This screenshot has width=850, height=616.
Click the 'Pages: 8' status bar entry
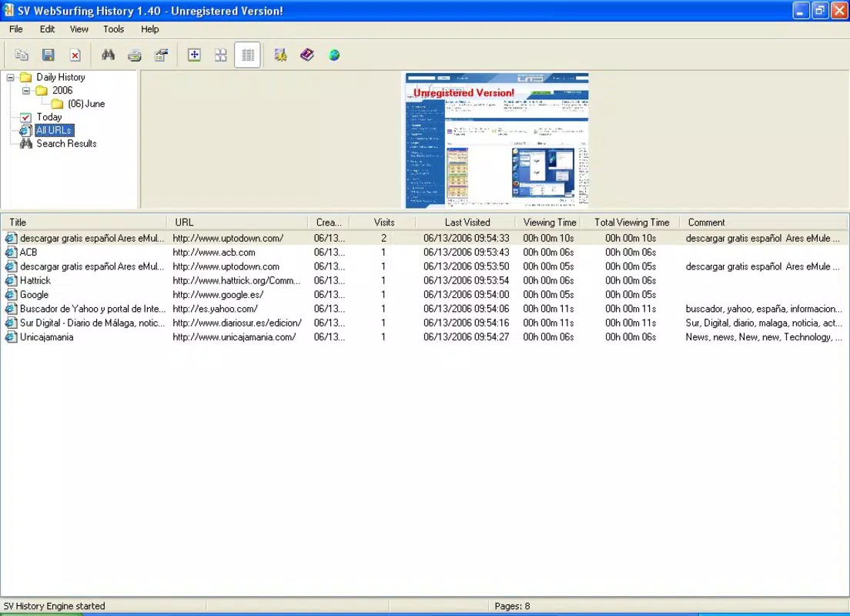click(512, 606)
